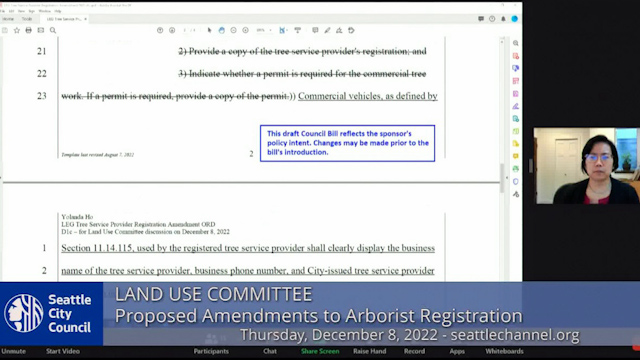
Task: Open Export PDF teal tool
Action: pos(516,119)
